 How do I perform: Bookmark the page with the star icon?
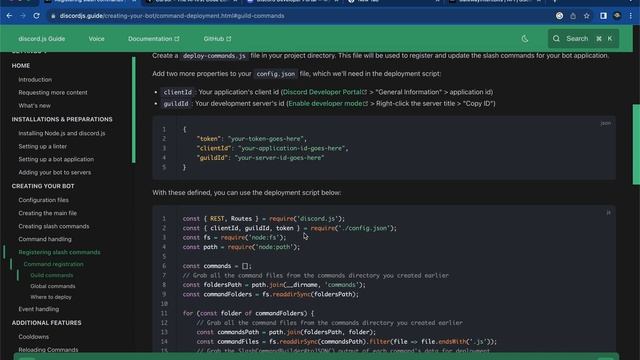pyautogui.click(x=587, y=16)
